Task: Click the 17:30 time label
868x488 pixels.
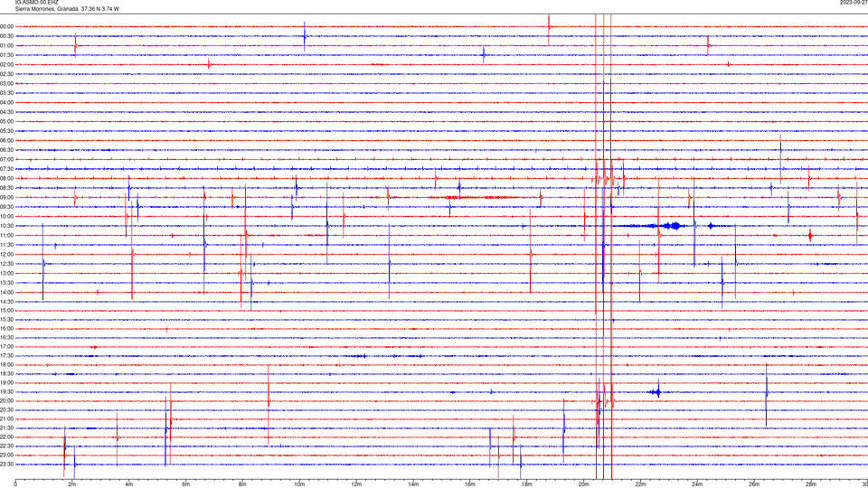Action: [x=7, y=355]
